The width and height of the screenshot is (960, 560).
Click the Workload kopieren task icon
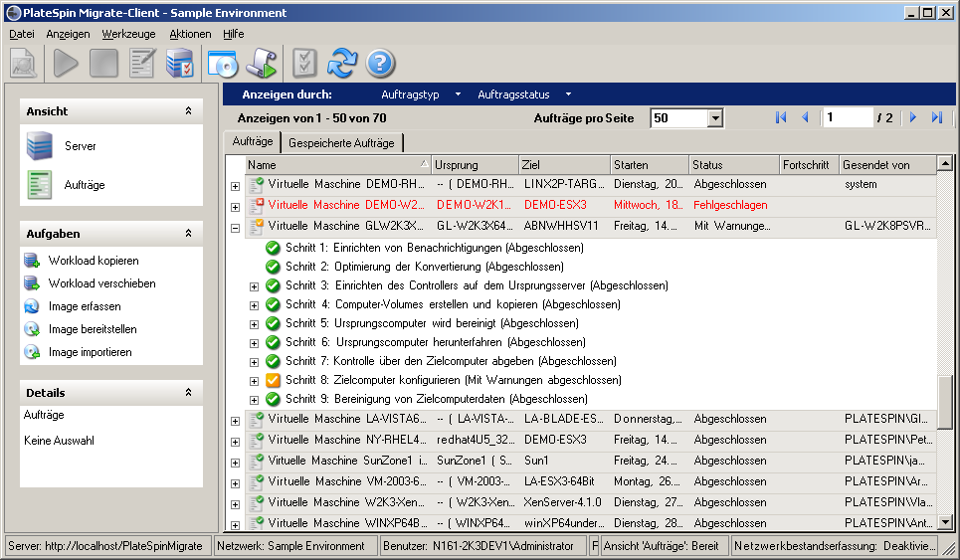31,261
